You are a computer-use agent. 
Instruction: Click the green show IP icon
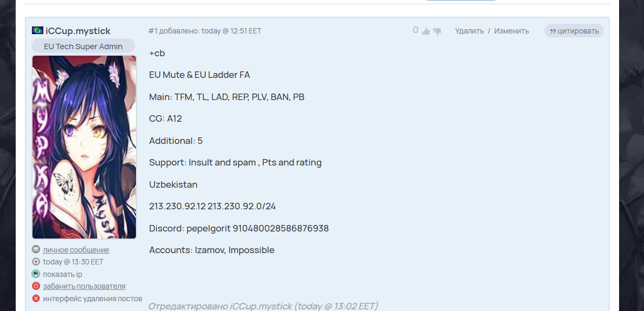pyautogui.click(x=36, y=274)
